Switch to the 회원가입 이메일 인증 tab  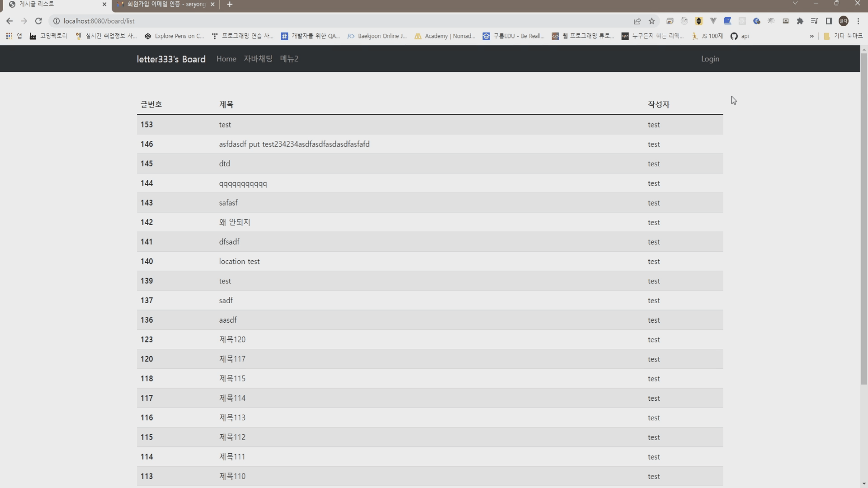[165, 5]
